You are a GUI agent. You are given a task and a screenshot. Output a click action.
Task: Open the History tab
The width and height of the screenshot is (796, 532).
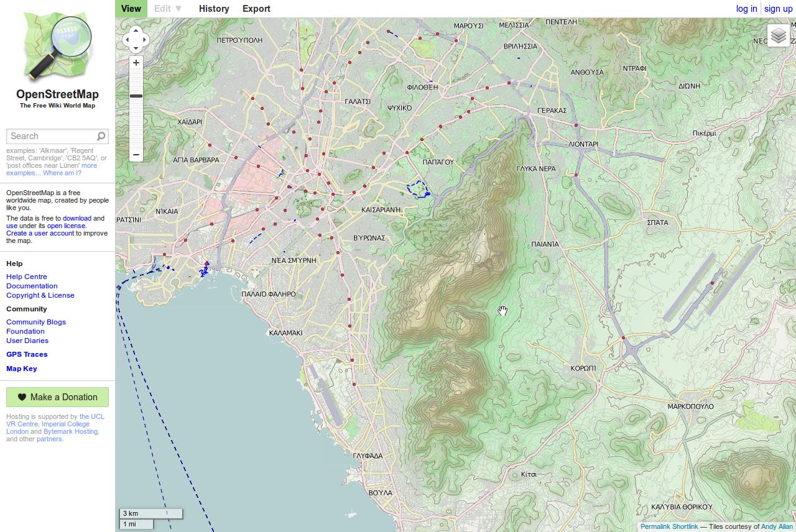click(214, 9)
